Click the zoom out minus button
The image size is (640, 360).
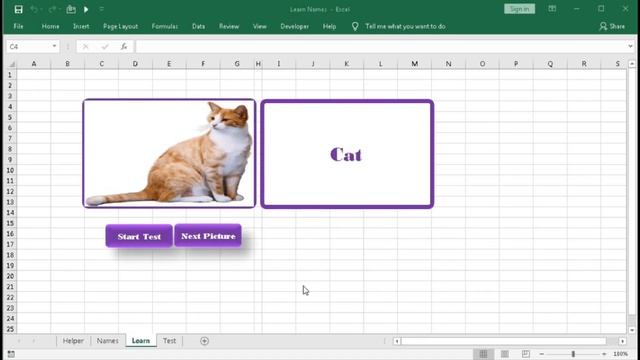(x=542, y=354)
